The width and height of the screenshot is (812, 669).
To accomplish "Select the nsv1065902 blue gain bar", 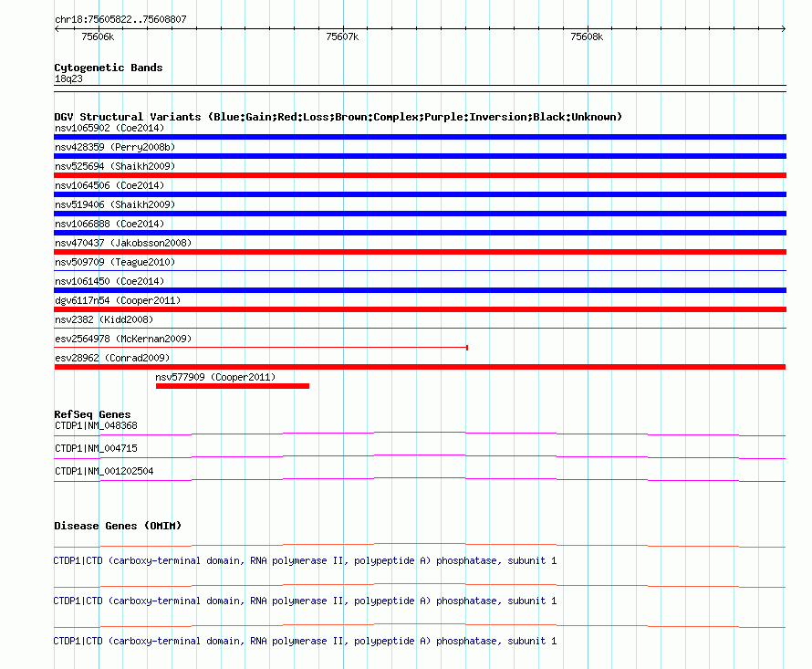I will tap(420, 137).
